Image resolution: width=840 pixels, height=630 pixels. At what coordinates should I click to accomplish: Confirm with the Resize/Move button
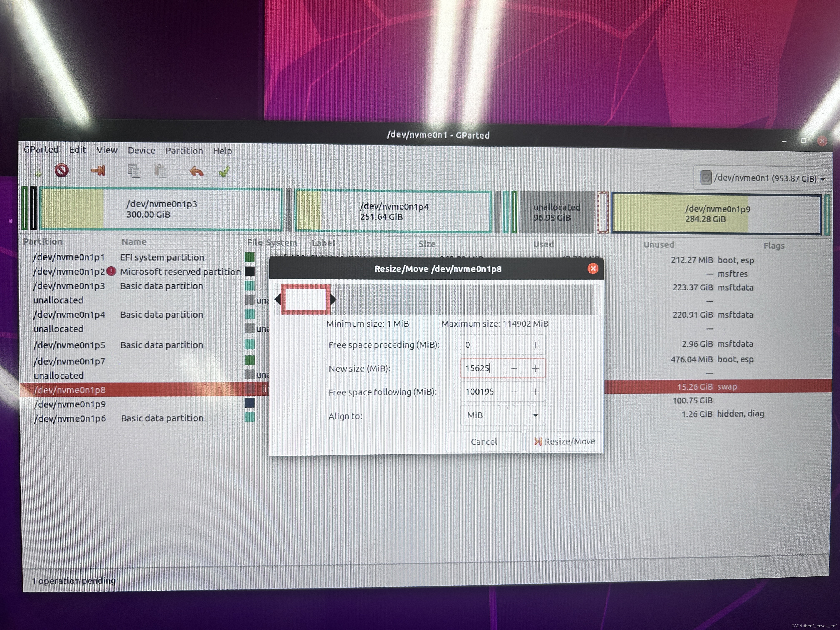564,442
